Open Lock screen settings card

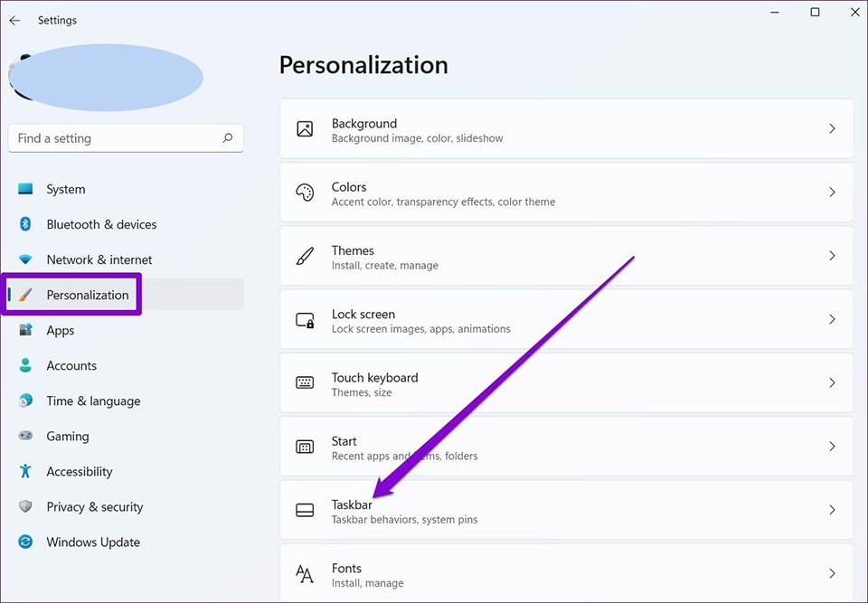point(566,319)
